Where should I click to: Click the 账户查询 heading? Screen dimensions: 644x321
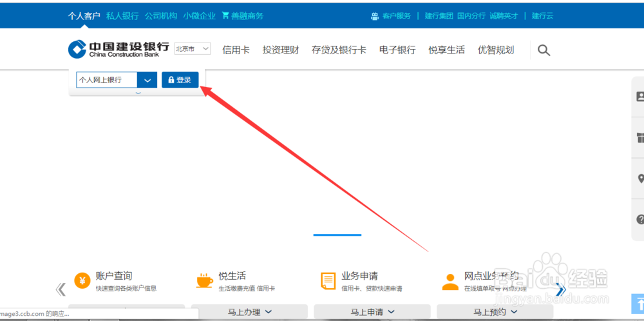pos(114,276)
